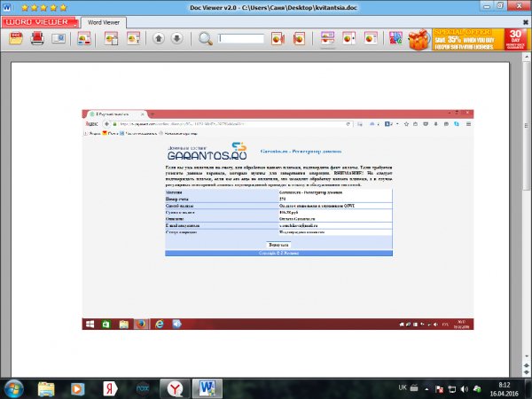Click the volume speaker tray icon
This screenshot has height=399, width=532.
[x=464, y=389]
